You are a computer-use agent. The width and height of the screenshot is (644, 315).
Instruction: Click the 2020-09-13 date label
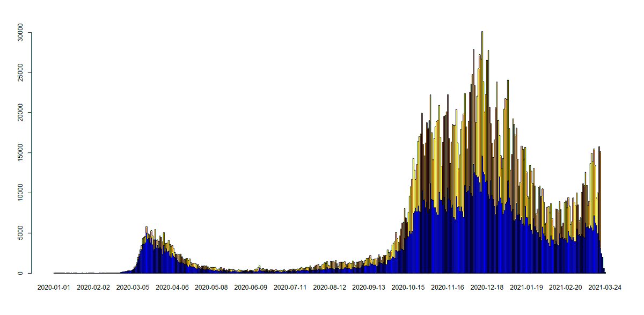click(369, 288)
